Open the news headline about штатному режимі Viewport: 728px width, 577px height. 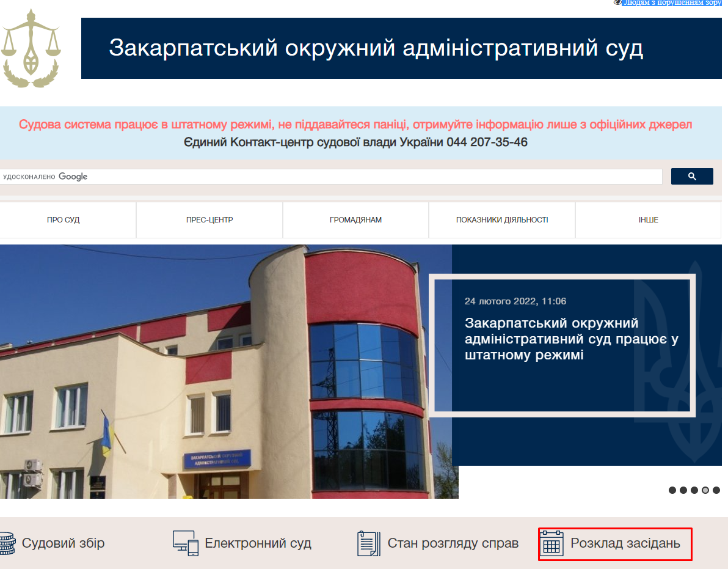tap(571, 339)
